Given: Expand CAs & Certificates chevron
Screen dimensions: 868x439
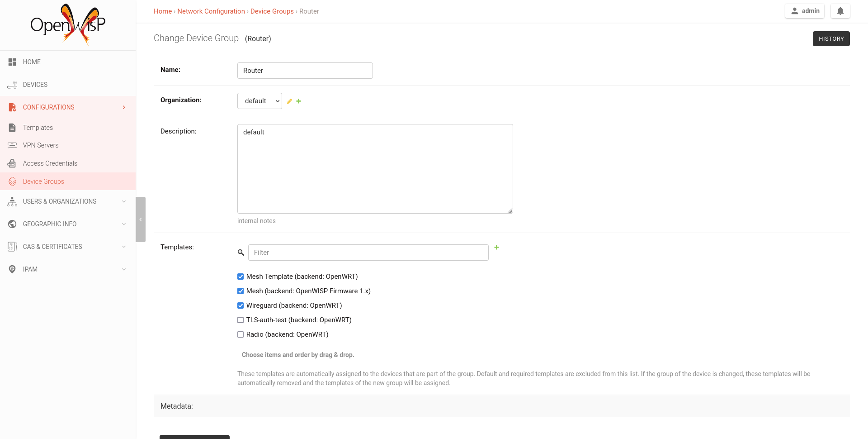Looking at the screenshot, I should [124, 247].
